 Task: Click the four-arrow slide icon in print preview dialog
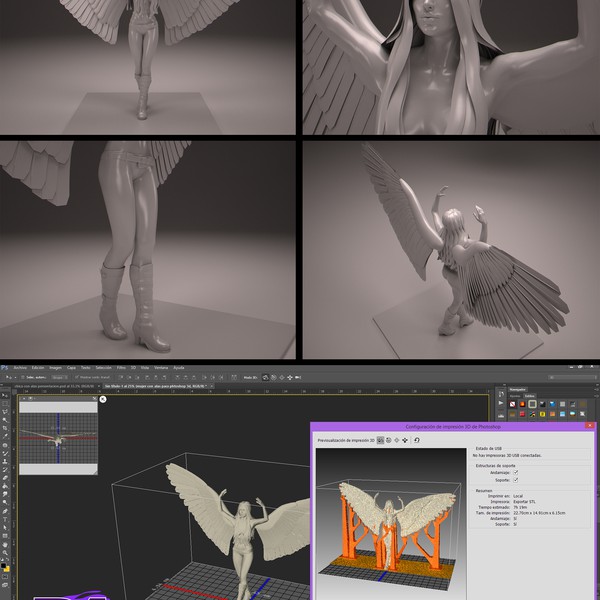(405, 440)
